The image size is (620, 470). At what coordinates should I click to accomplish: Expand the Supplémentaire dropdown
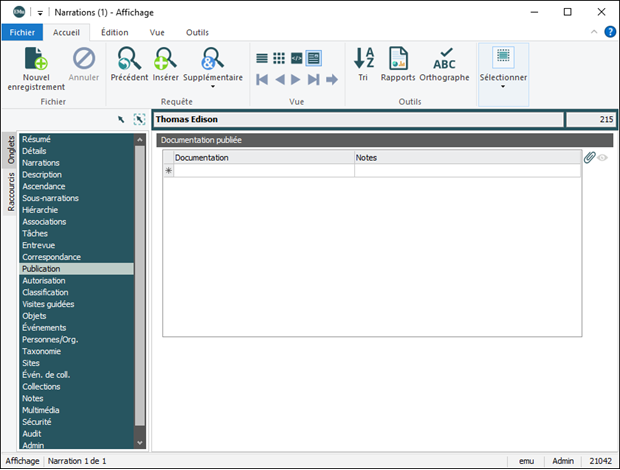[x=212, y=87]
